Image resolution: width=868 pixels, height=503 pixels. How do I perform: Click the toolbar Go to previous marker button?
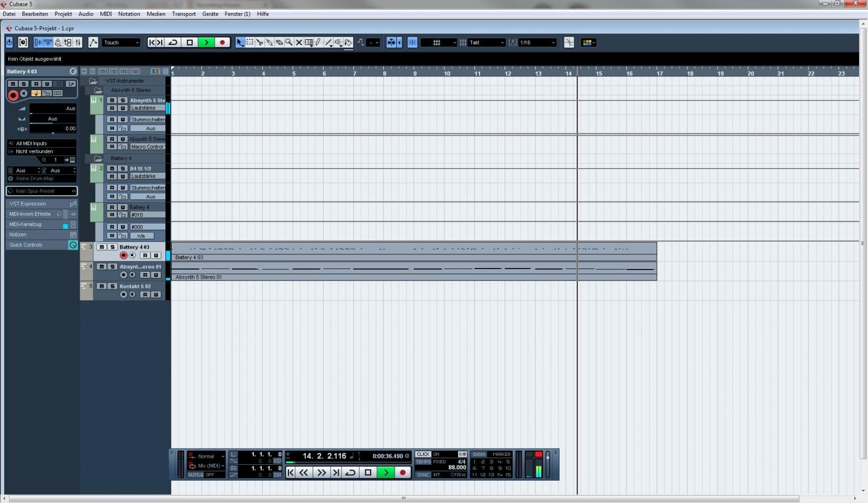point(151,42)
